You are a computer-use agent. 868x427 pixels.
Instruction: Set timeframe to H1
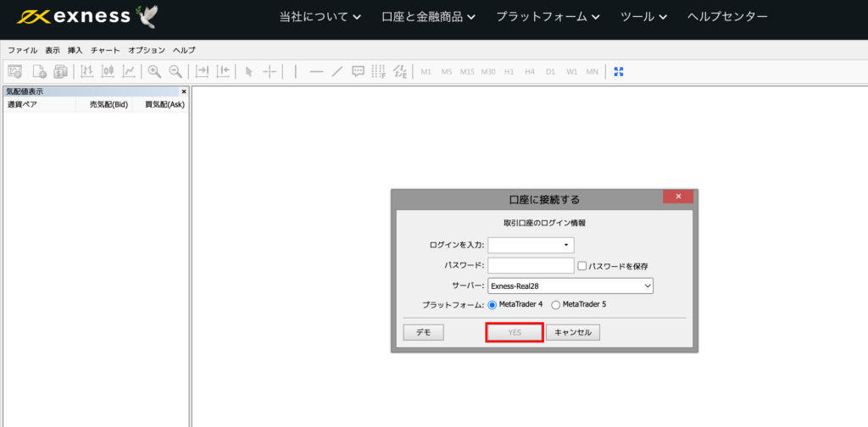point(509,72)
